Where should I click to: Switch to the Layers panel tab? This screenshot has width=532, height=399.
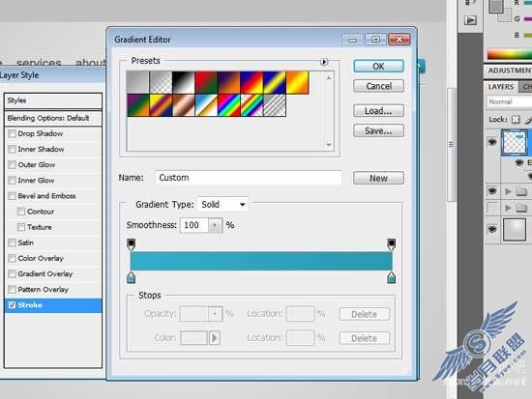[501, 87]
